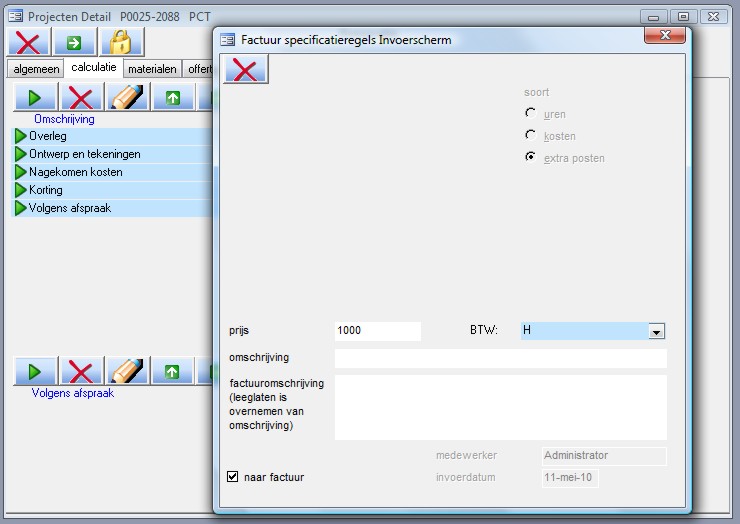740x524 pixels.
Task: Click the prijs input field
Action: coord(378,330)
